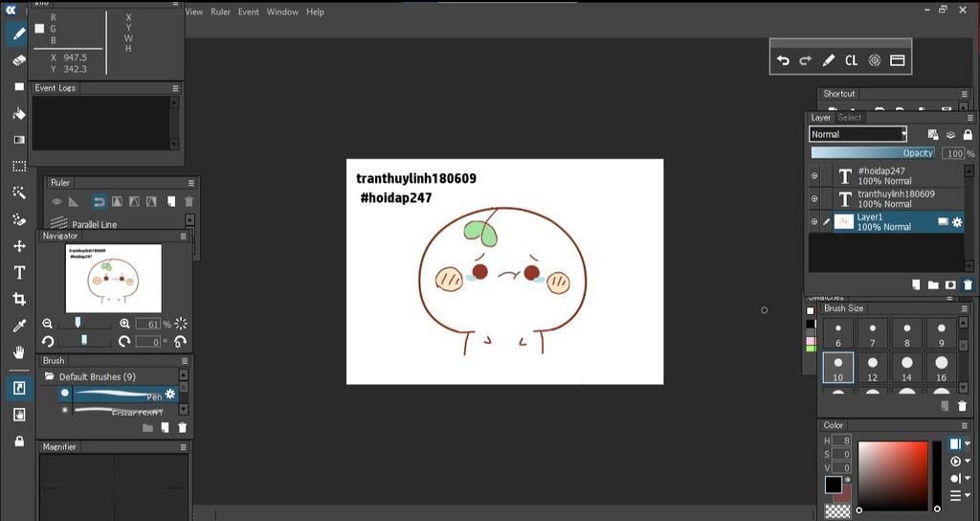Choose brush size 12
The image size is (980, 521).
click(x=873, y=368)
